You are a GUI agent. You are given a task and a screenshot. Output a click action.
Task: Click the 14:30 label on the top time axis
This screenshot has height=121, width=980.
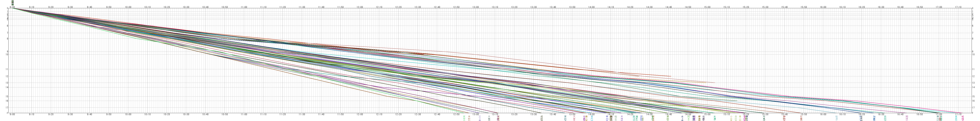(x=649, y=7)
